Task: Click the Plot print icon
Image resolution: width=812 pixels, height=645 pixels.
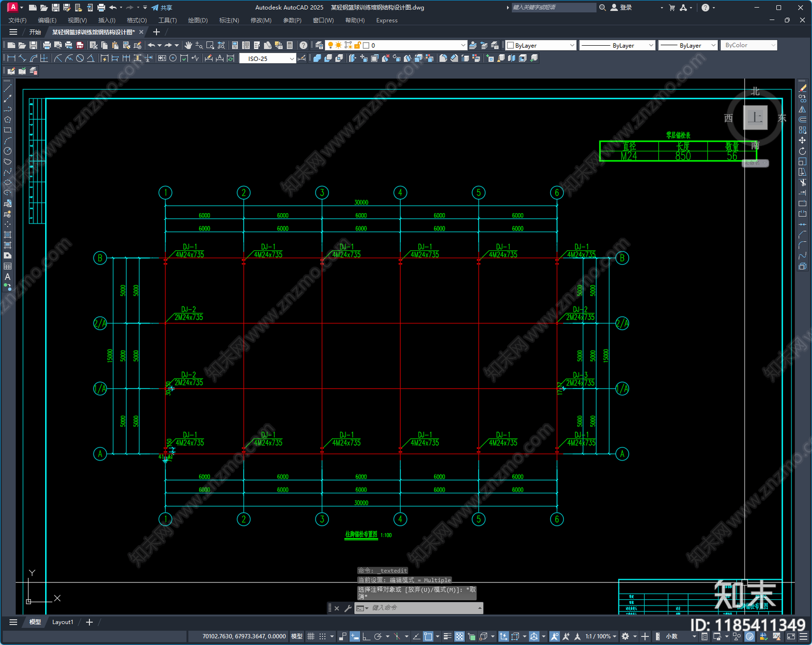Action: 47,45
